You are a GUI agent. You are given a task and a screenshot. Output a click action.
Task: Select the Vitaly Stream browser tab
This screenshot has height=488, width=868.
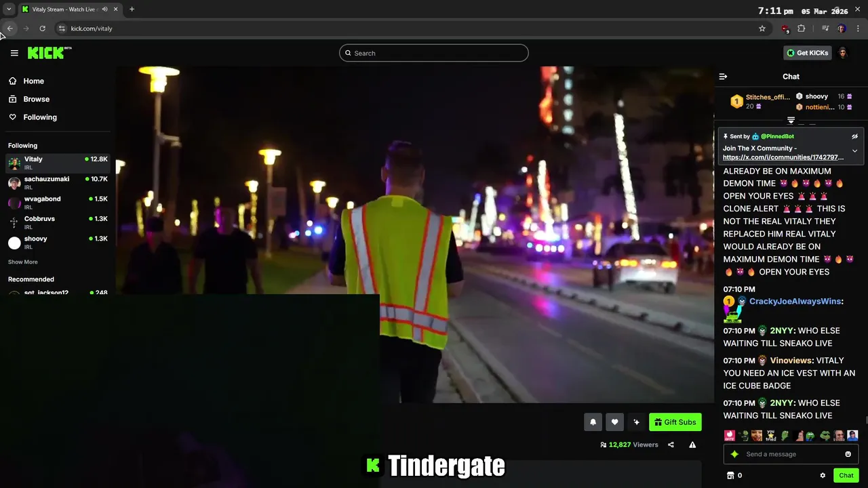(x=71, y=9)
